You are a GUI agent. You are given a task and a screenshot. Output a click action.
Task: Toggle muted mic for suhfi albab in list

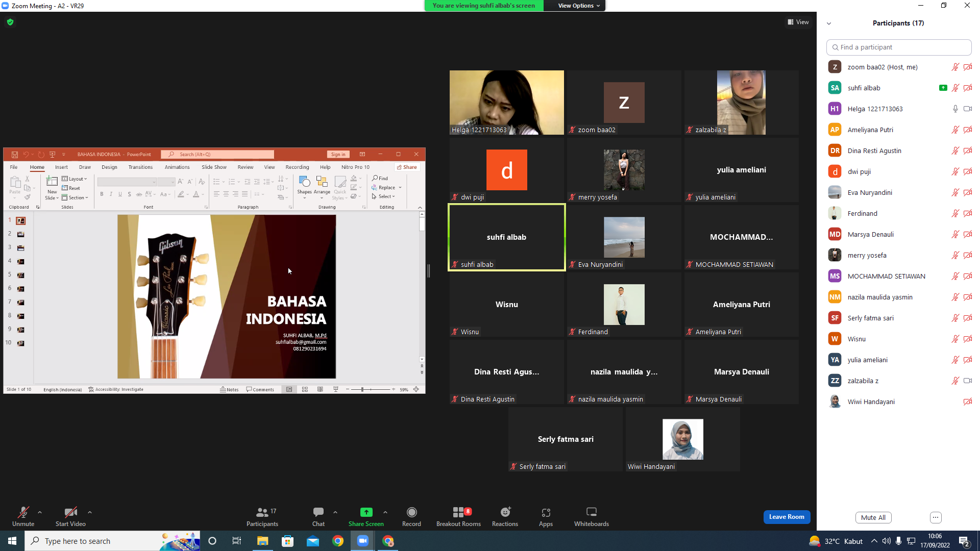955,88
